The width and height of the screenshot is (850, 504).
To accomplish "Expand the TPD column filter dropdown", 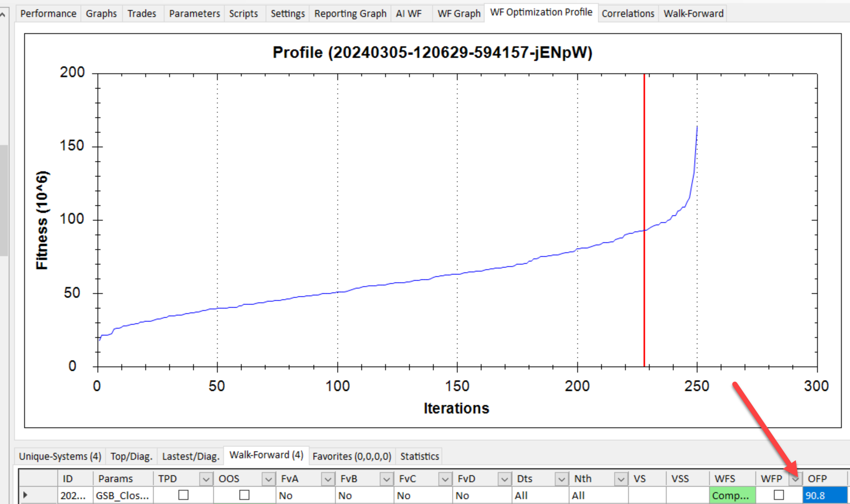I will [206, 479].
